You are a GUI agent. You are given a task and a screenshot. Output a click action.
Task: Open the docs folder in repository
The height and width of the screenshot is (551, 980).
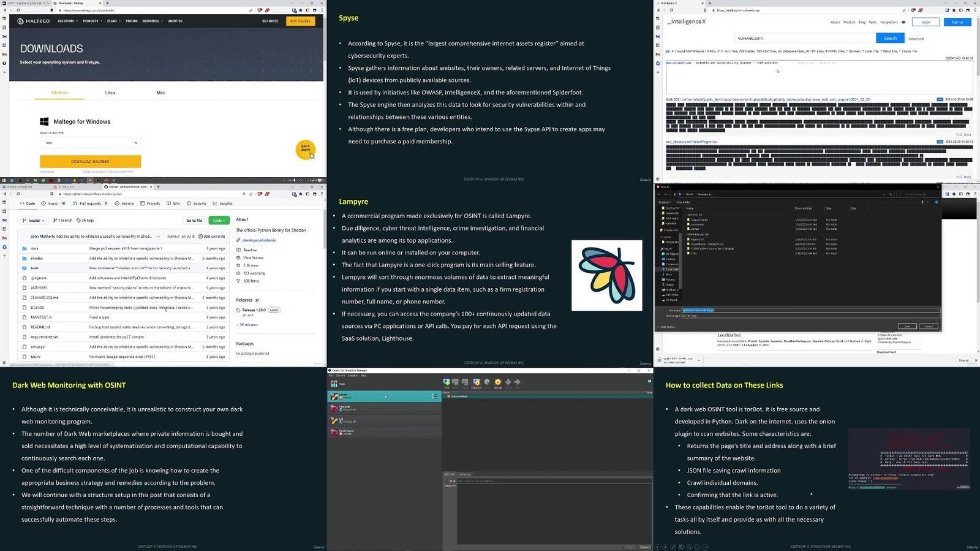pos(34,248)
